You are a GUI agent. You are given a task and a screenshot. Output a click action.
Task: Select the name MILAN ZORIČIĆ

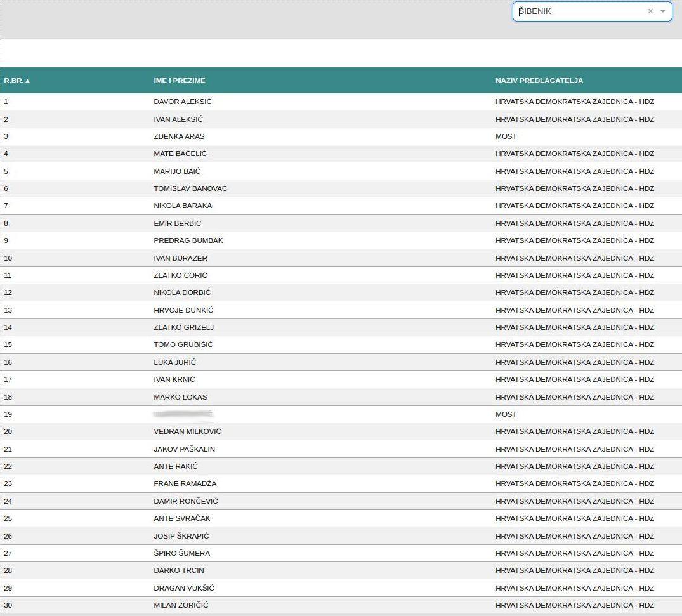[x=181, y=605]
